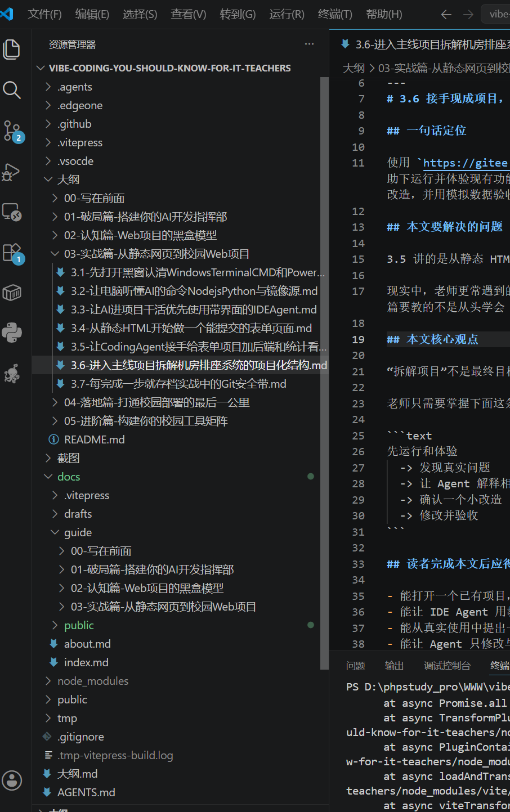Open the Search view icon

pos(12,90)
